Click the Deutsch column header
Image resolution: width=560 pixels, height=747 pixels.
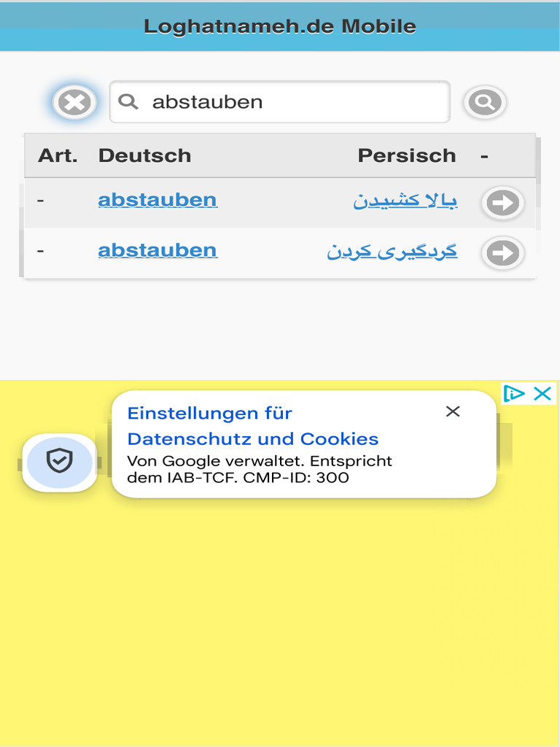pyautogui.click(x=144, y=155)
